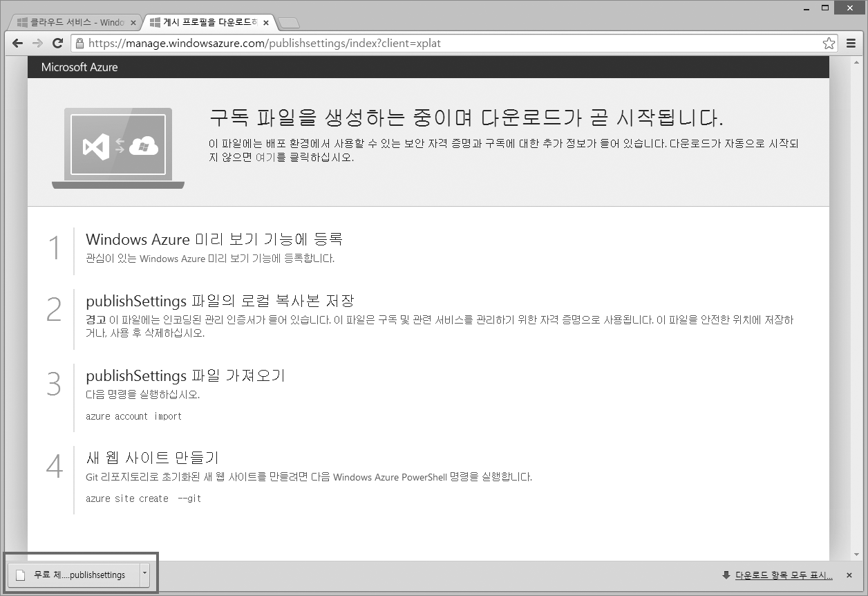Close the active 게시 프로필 tab
868x596 pixels.
click(266, 22)
